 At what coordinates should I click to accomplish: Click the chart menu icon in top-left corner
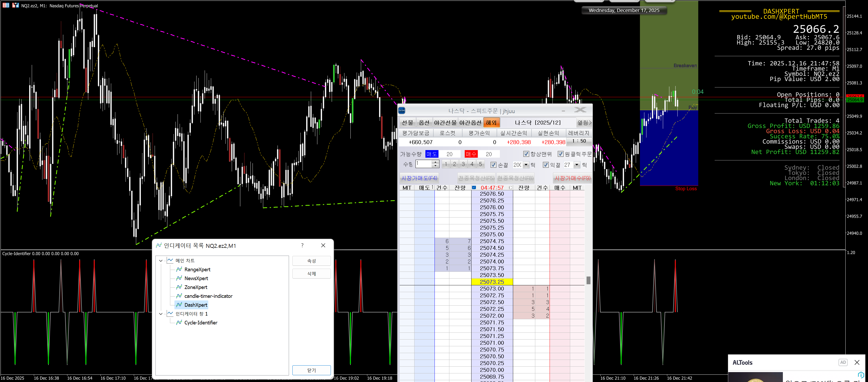click(6, 5)
